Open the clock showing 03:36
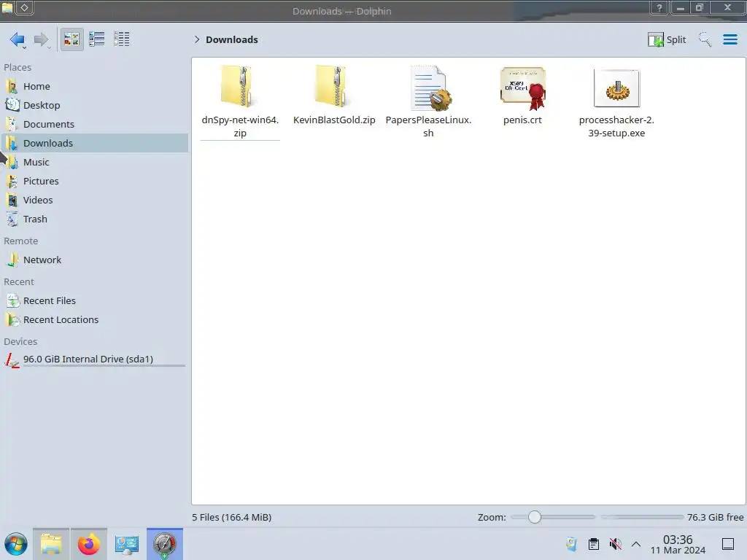 [x=678, y=544]
